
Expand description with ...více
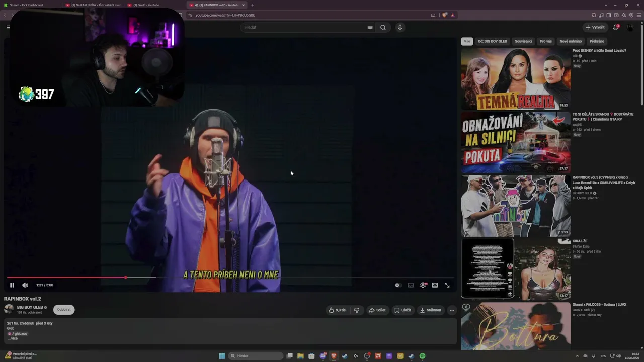(x=13, y=338)
